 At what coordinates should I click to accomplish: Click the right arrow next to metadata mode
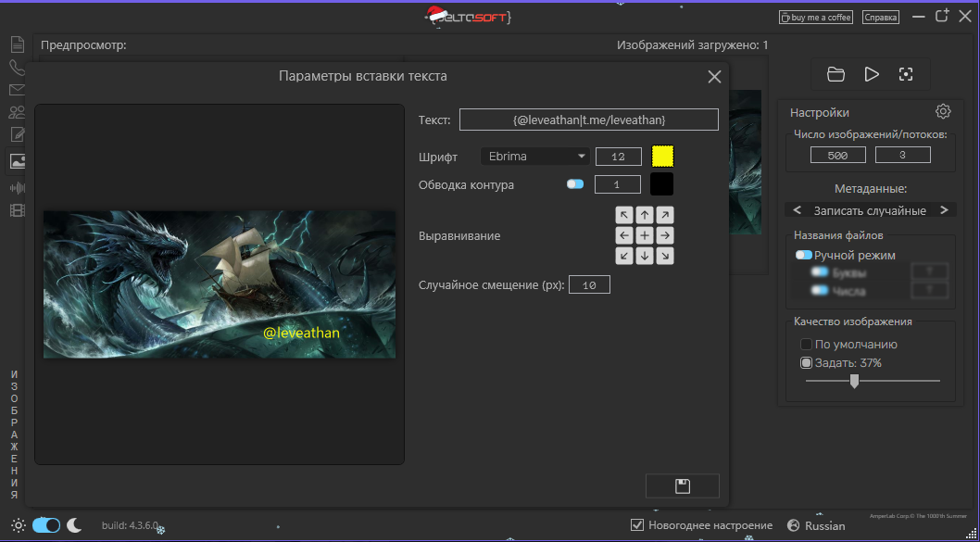944,210
